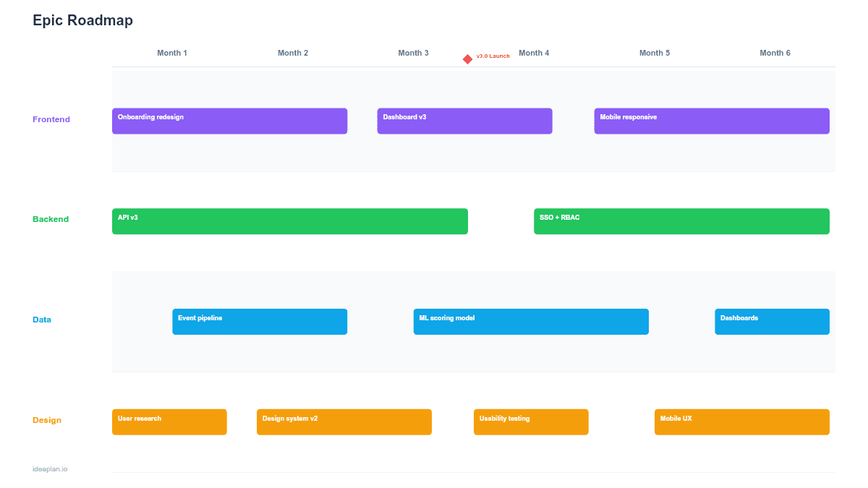Viewport: 868px width, 488px height.
Task: Select the Design row label
Action: click(47, 420)
